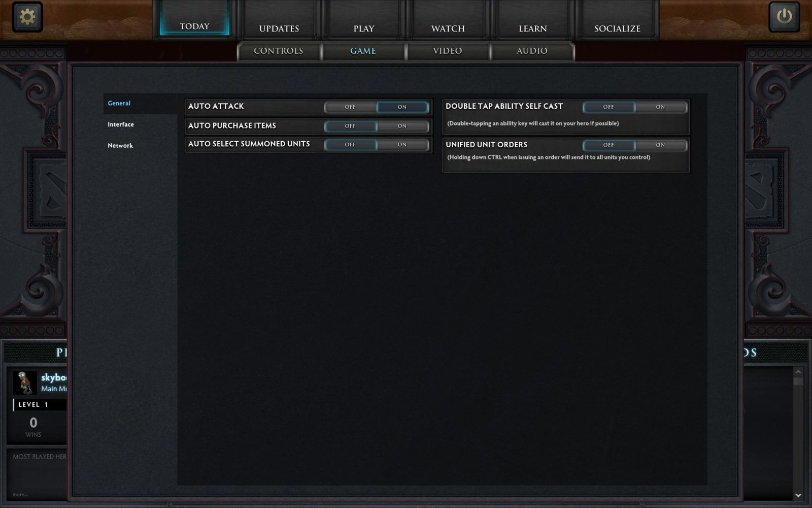Click the power quit icon
The width and height of the screenshot is (812, 508).
(x=784, y=17)
